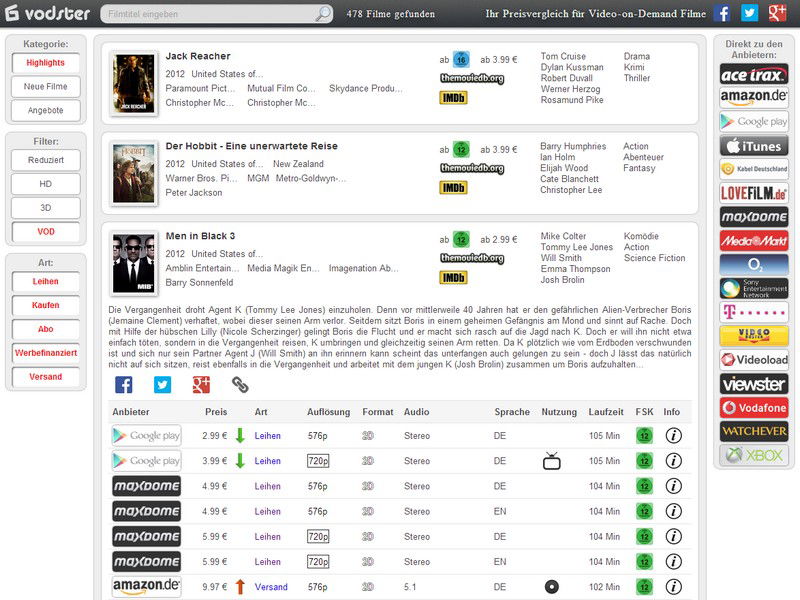This screenshot has width=800, height=600.
Task: Open Facebook page from header icon
Action: (722, 13)
